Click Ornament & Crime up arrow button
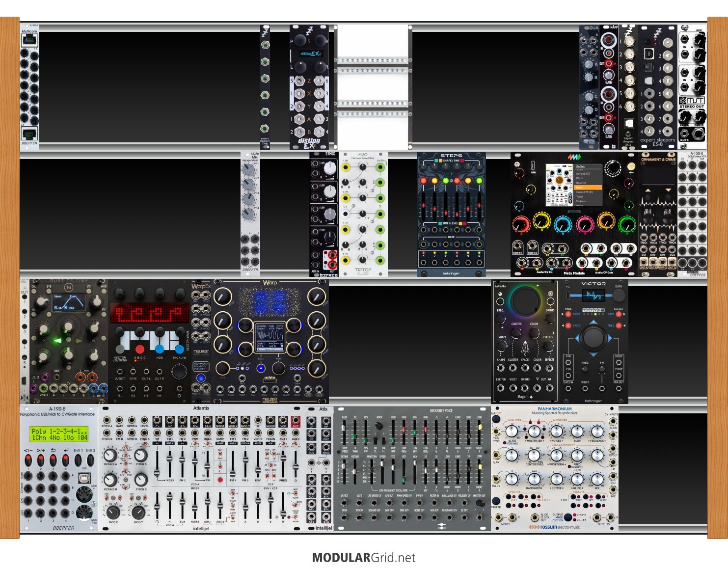This screenshot has height=568, width=728. pos(647,190)
